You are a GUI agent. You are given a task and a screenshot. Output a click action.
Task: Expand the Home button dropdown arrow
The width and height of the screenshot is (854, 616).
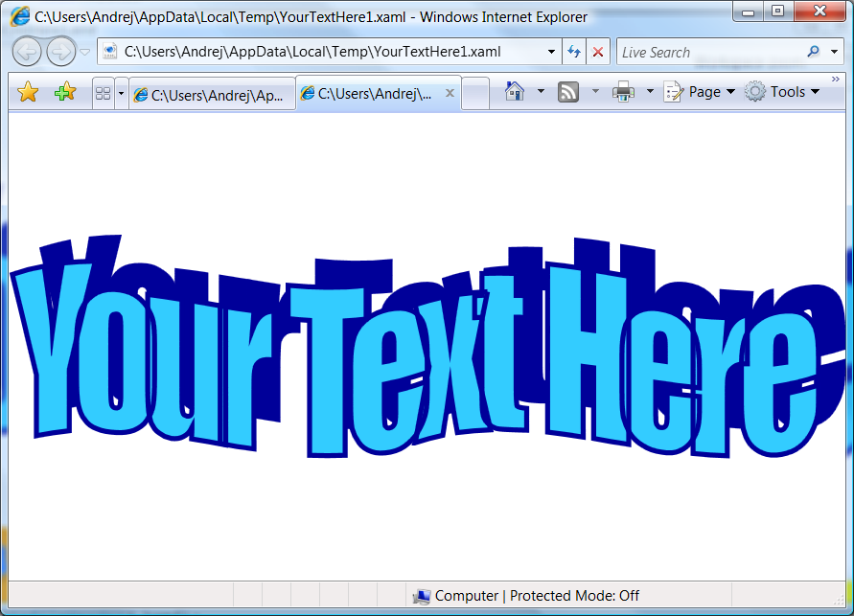(541, 91)
